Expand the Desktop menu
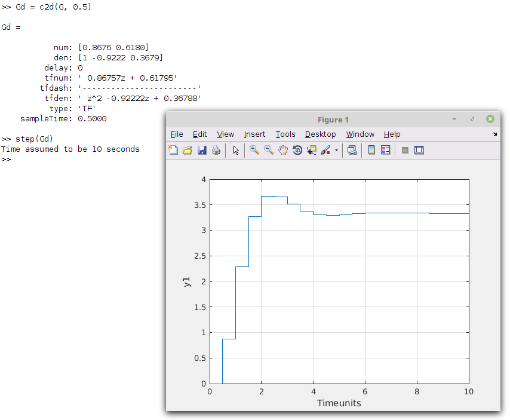 coord(320,134)
